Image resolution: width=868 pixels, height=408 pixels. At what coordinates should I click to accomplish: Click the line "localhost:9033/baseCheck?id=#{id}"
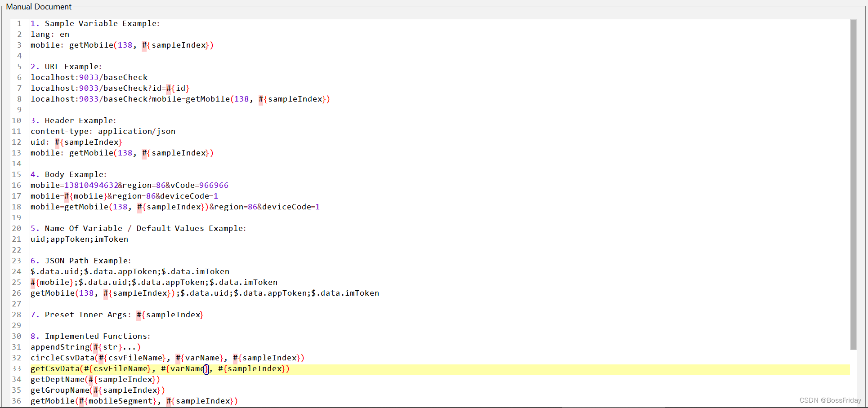pyautogui.click(x=110, y=88)
